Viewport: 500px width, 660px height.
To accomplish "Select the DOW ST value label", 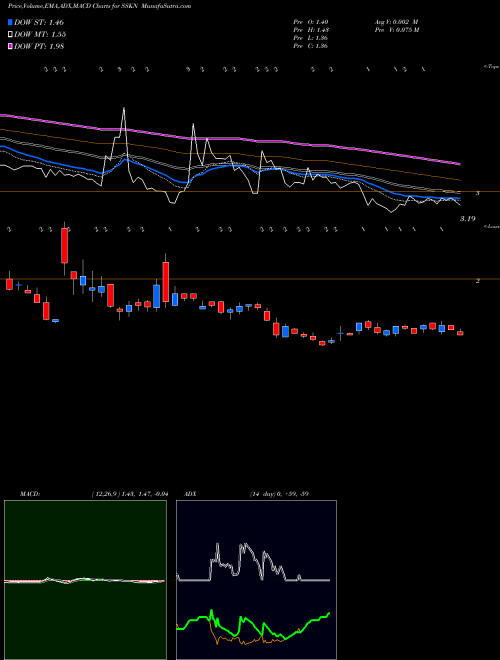I will coord(39,22).
